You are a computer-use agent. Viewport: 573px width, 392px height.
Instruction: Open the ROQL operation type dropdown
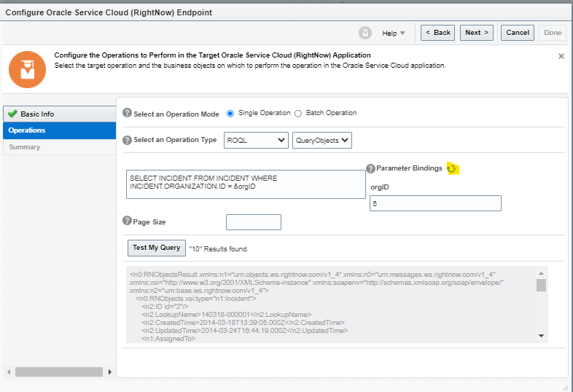[254, 140]
